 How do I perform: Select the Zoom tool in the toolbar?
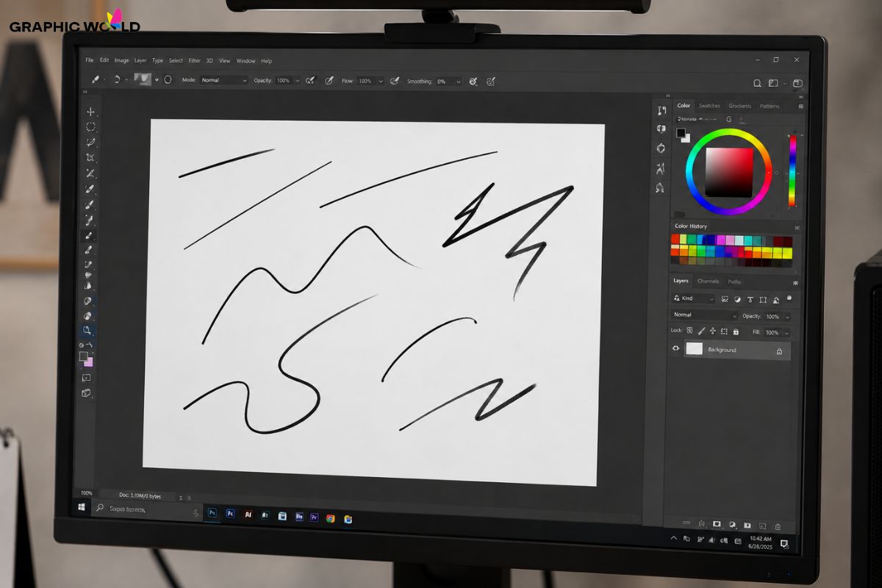coord(87,331)
